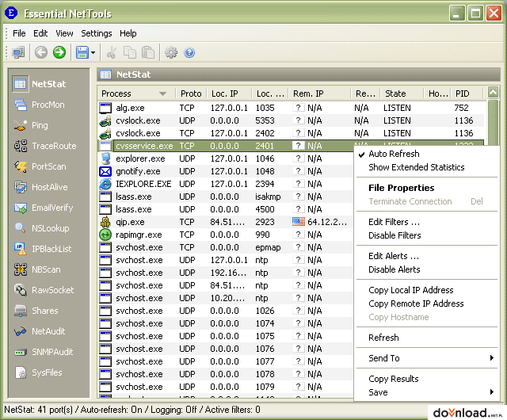This screenshot has width=507, height=420.
Task: Click the scissors cut toolbar icon
Action: tap(112, 52)
